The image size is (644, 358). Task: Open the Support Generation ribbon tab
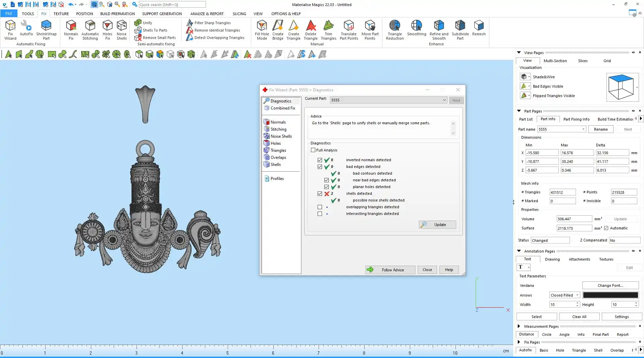[162, 14]
